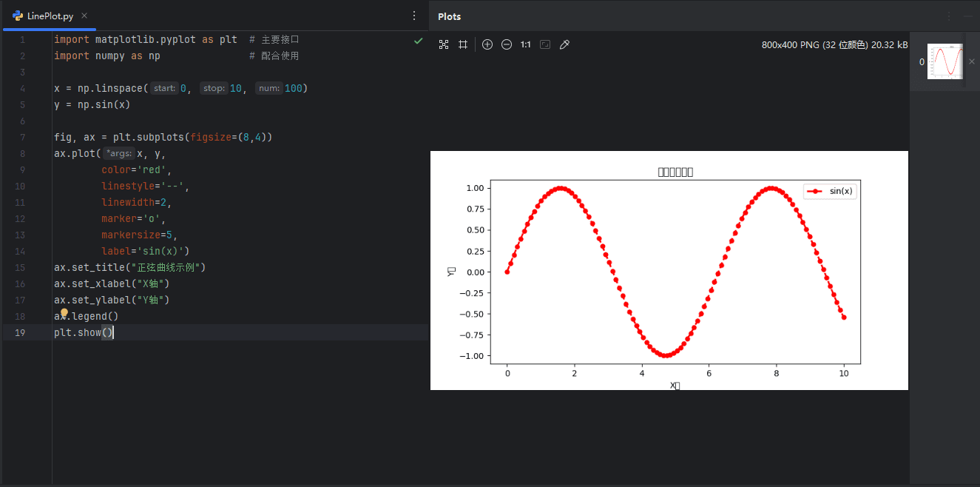
Task: Click the ax.set_title code line
Action: coord(129,267)
